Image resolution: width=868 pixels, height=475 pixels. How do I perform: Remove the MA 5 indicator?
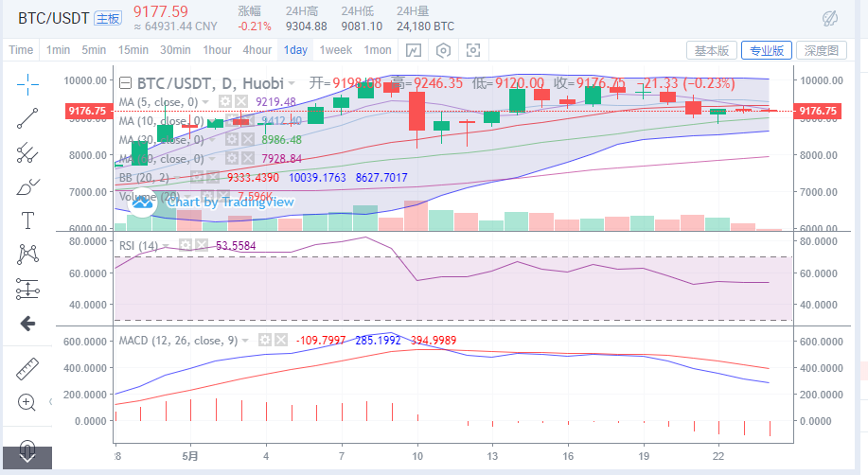click(240, 102)
